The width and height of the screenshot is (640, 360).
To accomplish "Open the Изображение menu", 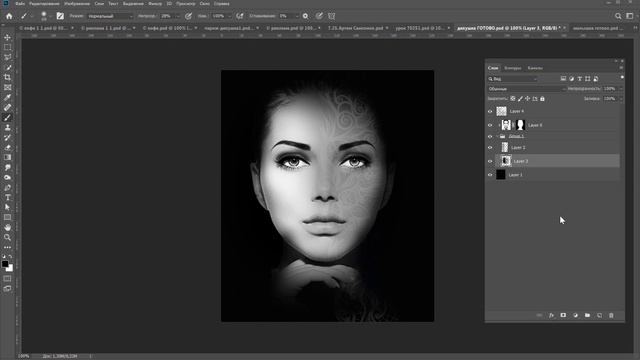I will point(77,4).
